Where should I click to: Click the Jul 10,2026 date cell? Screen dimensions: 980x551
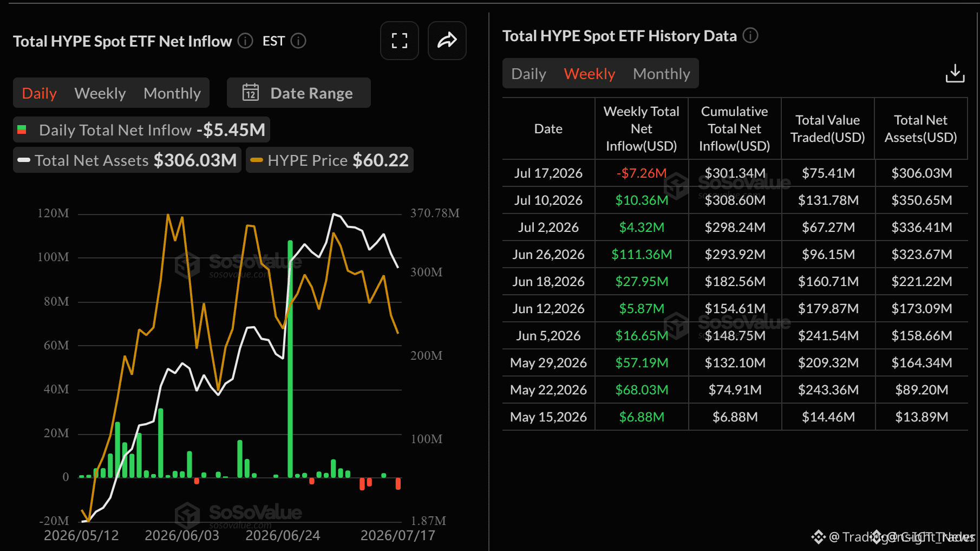[x=548, y=200]
